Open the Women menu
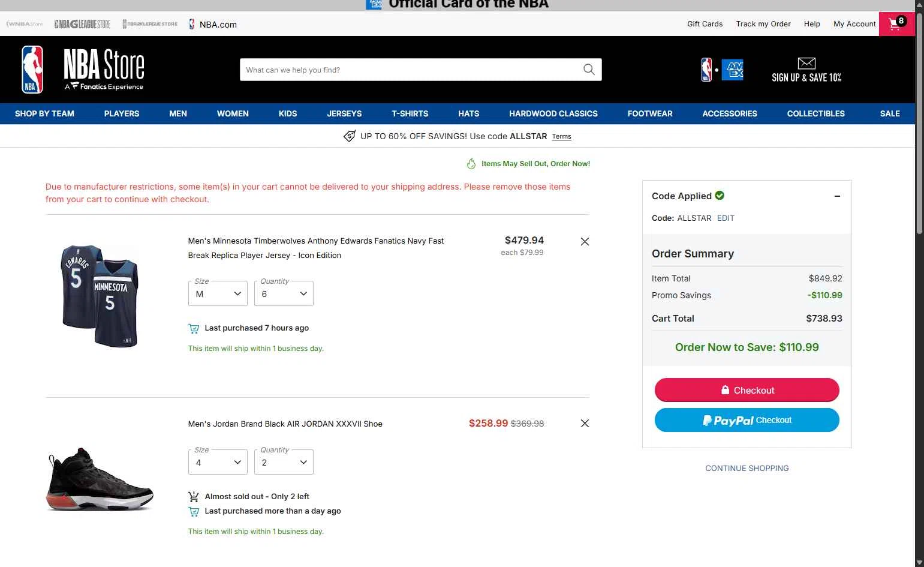The width and height of the screenshot is (924, 567). click(233, 113)
